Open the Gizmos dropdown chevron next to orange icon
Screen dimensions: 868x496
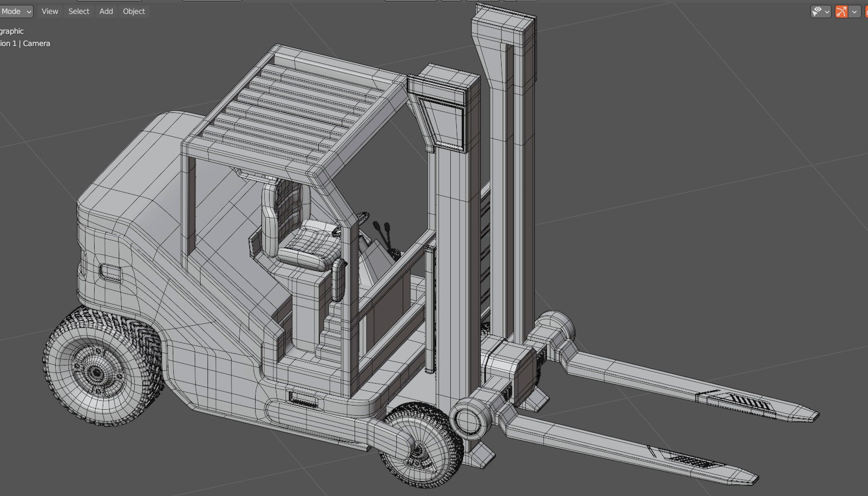pos(853,11)
